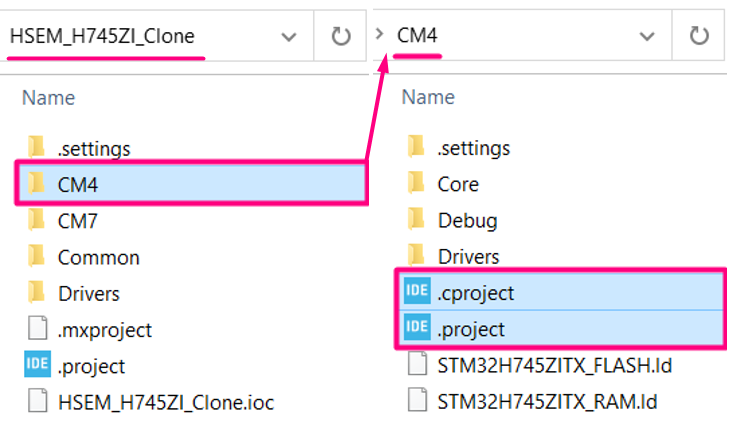Expand the breadcrumb chevron before CM4
The image size is (736, 436).
tap(379, 36)
